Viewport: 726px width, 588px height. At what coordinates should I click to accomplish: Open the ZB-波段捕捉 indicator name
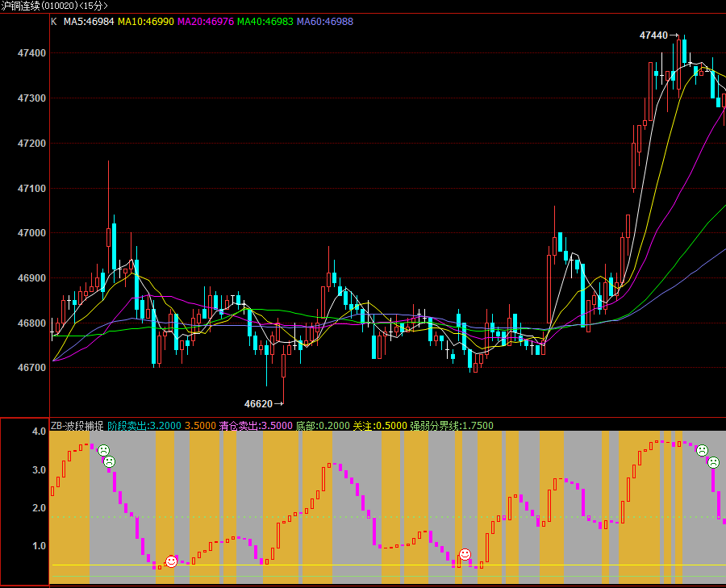click(77, 425)
